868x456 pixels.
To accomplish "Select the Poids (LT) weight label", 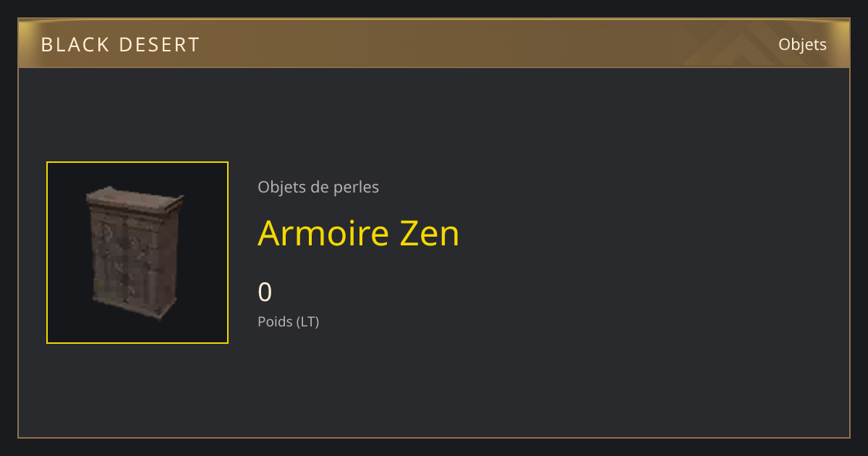I will 288,321.
